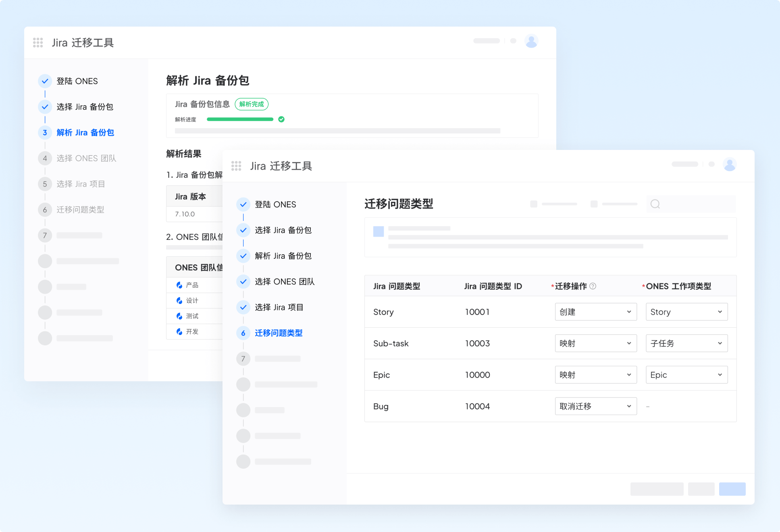Click 解析完成 status tag
Image resolution: width=780 pixels, height=532 pixels.
point(252,104)
